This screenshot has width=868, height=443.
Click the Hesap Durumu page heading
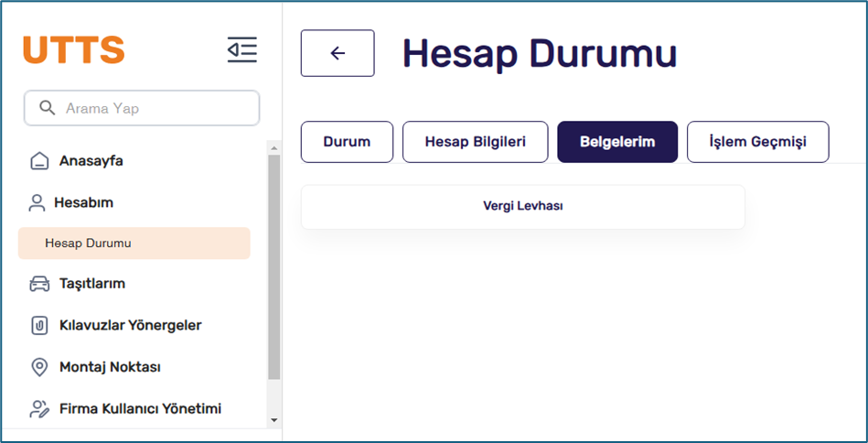(540, 54)
